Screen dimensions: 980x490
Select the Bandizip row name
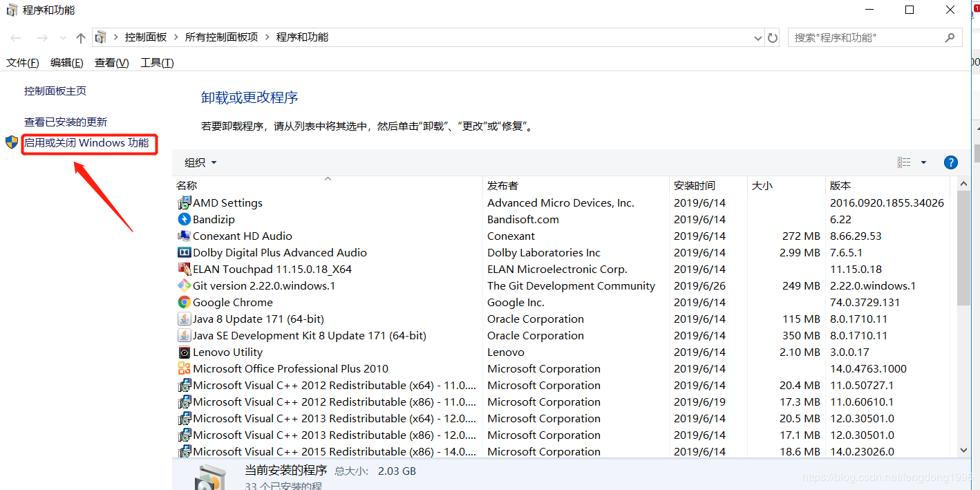tap(214, 220)
